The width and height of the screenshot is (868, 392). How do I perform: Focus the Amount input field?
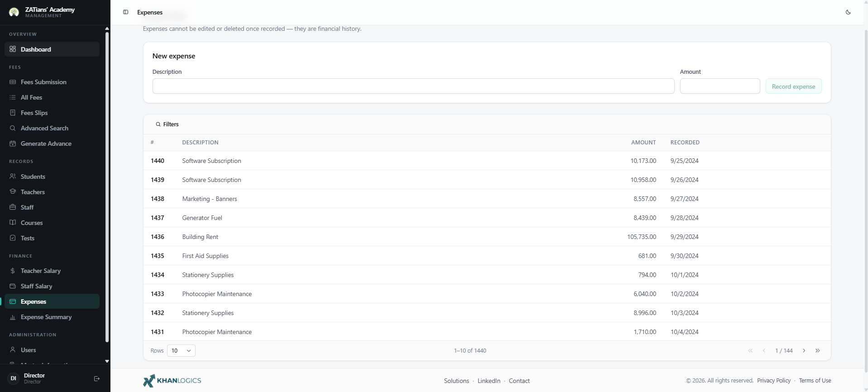[x=720, y=86]
